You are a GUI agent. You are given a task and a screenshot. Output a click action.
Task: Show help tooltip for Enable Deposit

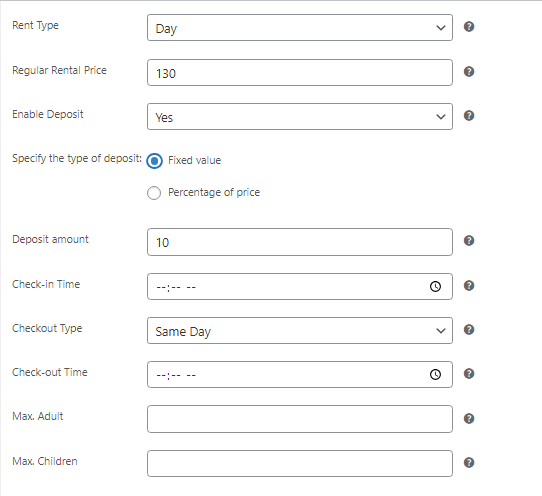pos(469,115)
